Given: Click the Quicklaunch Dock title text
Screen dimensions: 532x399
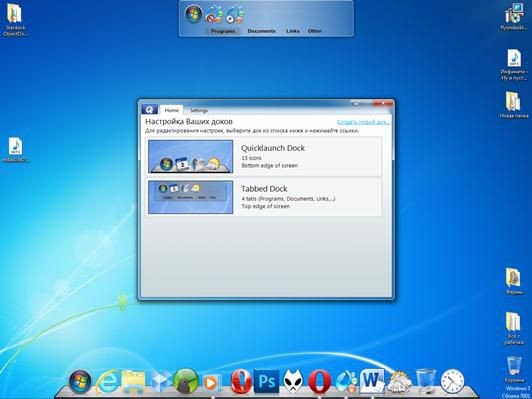Looking at the screenshot, I should coord(273,148).
